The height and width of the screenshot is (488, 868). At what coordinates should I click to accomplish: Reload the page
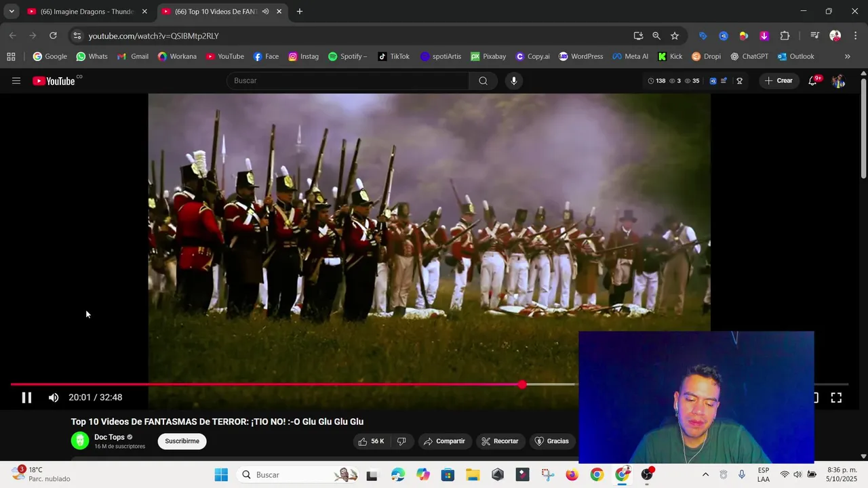tap(53, 36)
